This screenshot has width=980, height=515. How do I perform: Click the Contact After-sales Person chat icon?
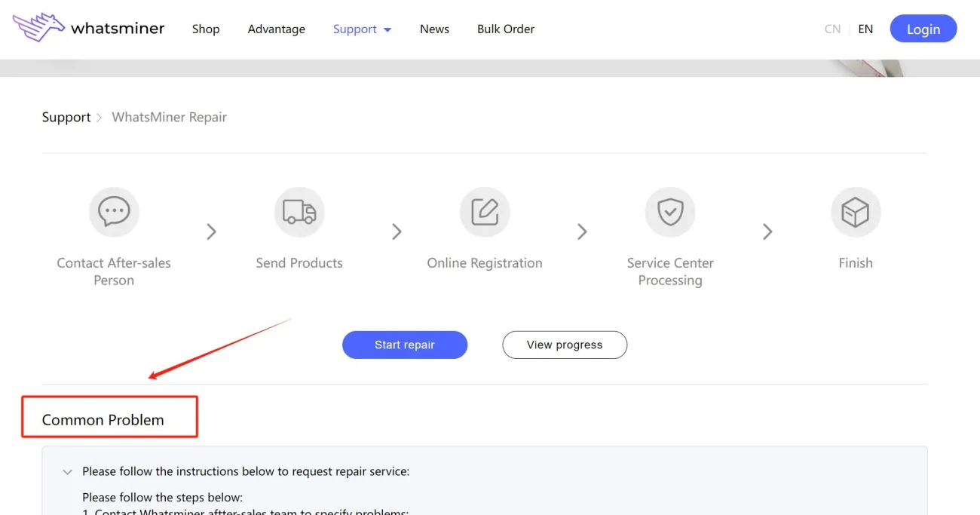tap(114, 212)
